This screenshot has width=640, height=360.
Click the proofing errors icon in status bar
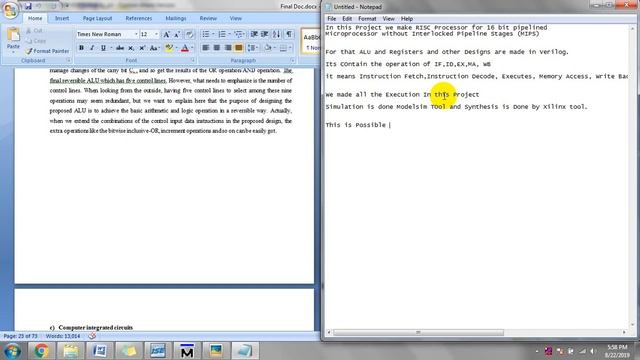[x=92, y=336]
